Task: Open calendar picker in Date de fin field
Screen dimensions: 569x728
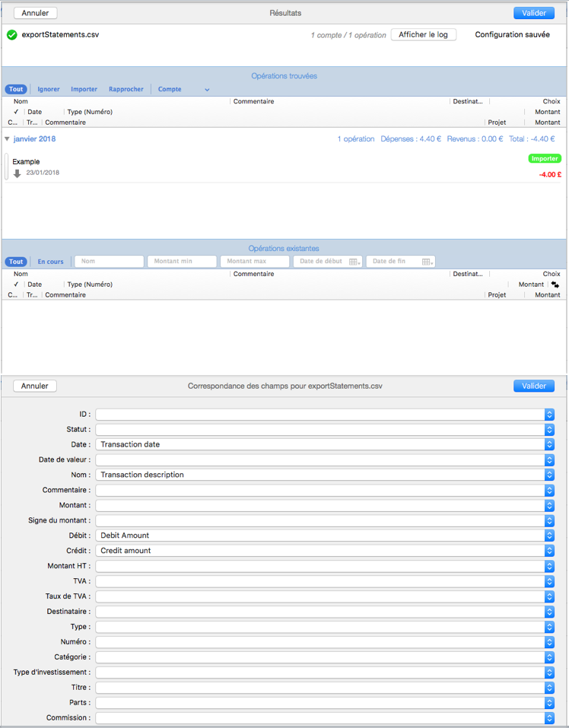Action: [x=427, y=262]
